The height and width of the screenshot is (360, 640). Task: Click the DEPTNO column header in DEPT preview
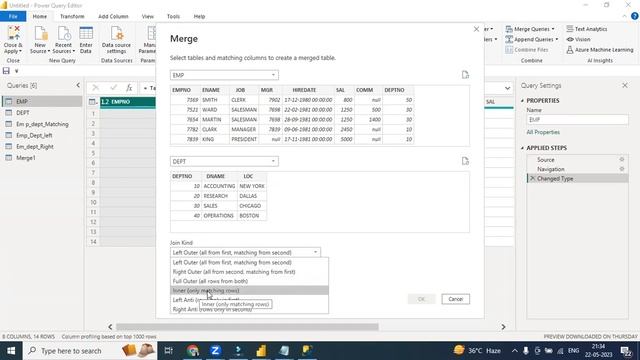186,176
